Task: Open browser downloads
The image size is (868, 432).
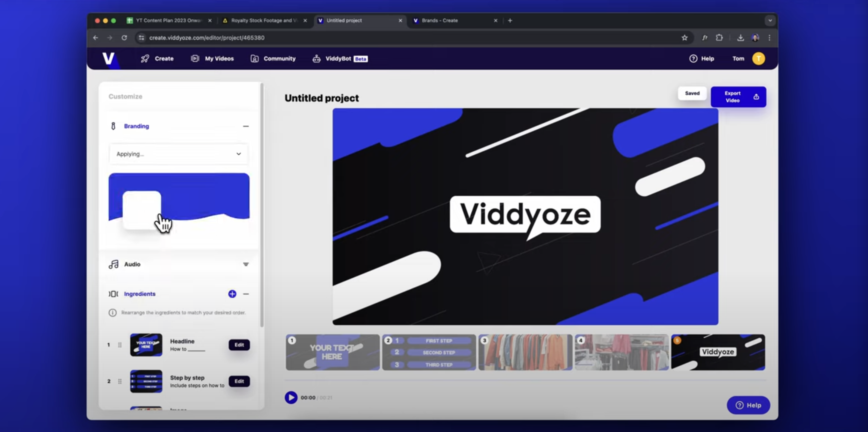Action: point(740,38)
